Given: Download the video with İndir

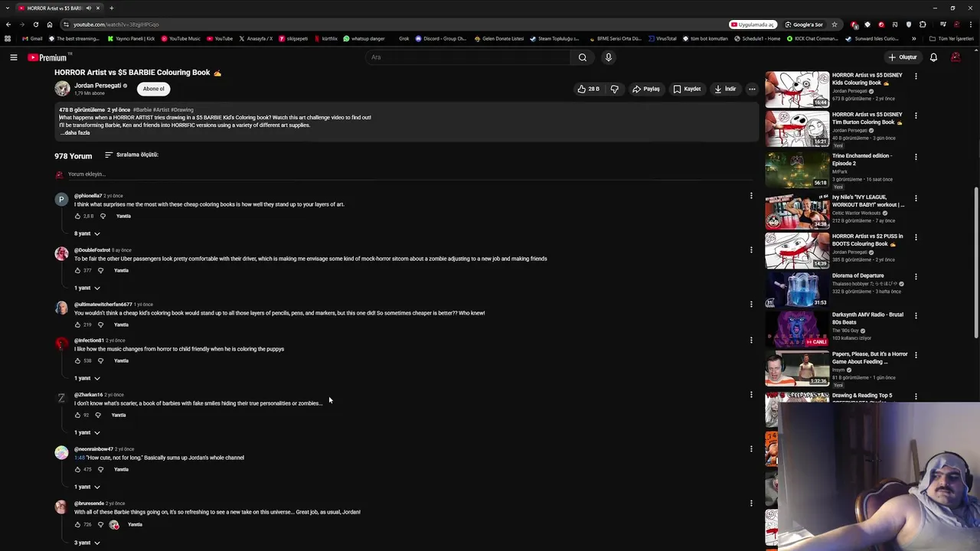Looking at the screenshot, I should click(725, 89).
